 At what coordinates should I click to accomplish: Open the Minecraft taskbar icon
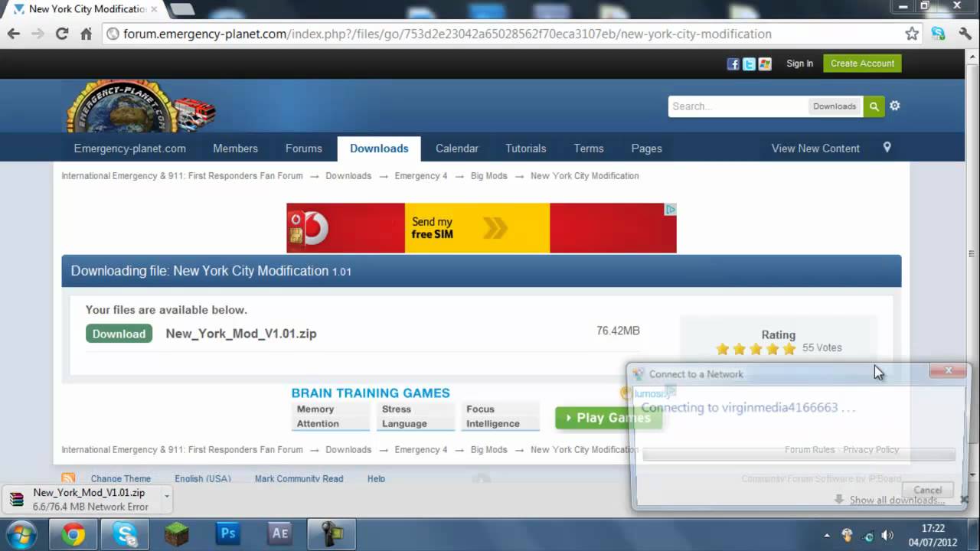click(176, 533)
